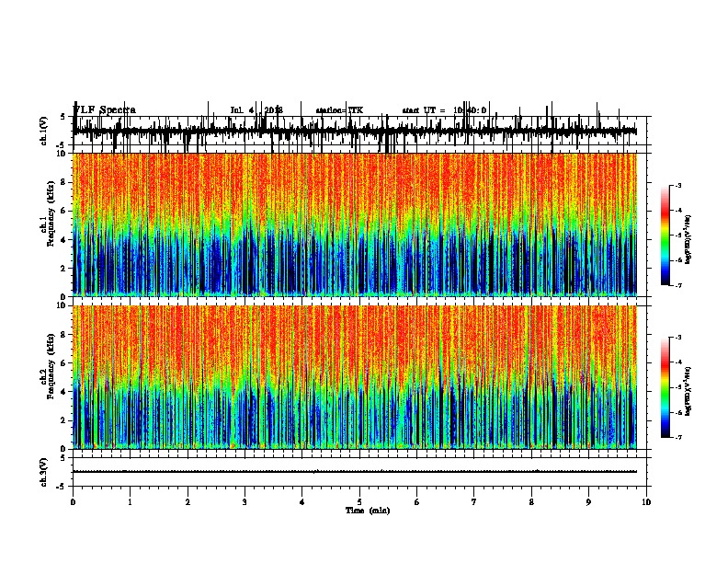Click the time axis tick label "9"
The width and height of the screenshot is (728, 563).
588,501
